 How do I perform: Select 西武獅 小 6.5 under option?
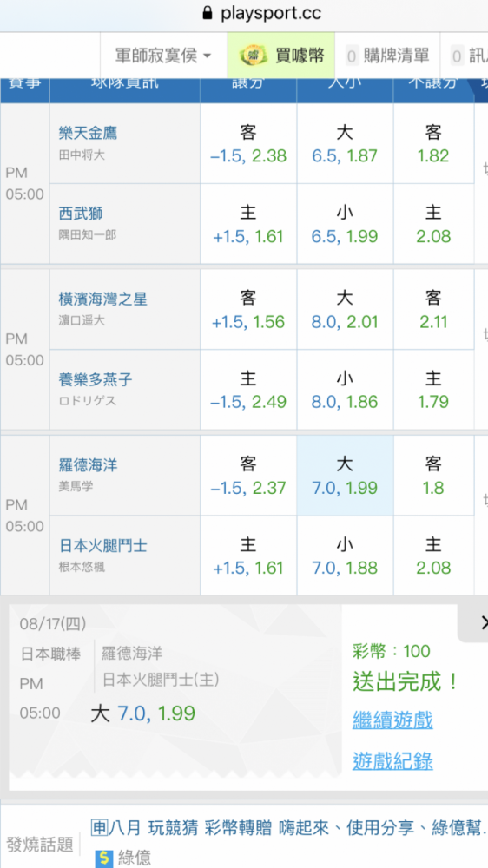click(345, 224)
